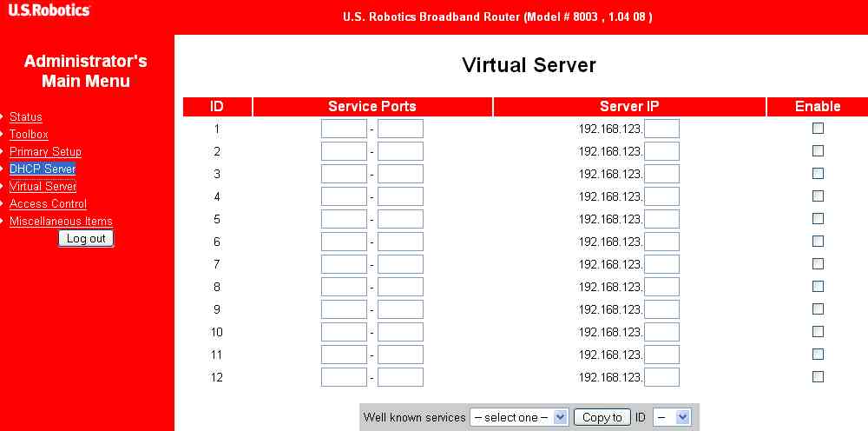This screenshot has width=868, height=431.
Task: Focus Server IP field for ID 9
Action: pyautogui.click(x=661, y=309)
